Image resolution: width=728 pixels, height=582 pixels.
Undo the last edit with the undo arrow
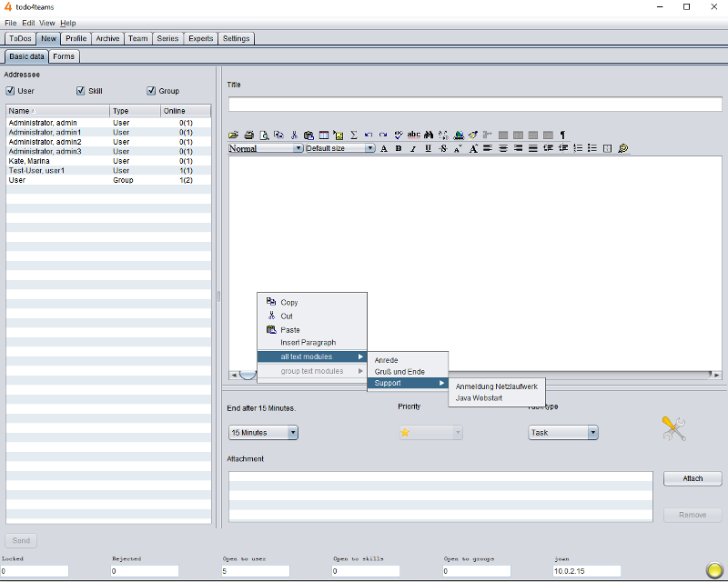click(x=369, y=135)
